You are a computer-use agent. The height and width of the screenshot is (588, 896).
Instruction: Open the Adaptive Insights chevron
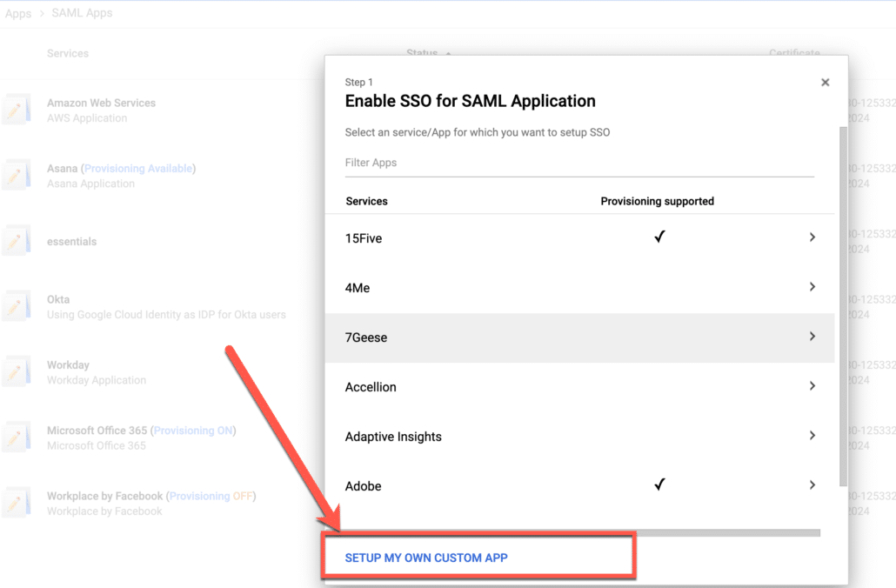pos(812,436)
